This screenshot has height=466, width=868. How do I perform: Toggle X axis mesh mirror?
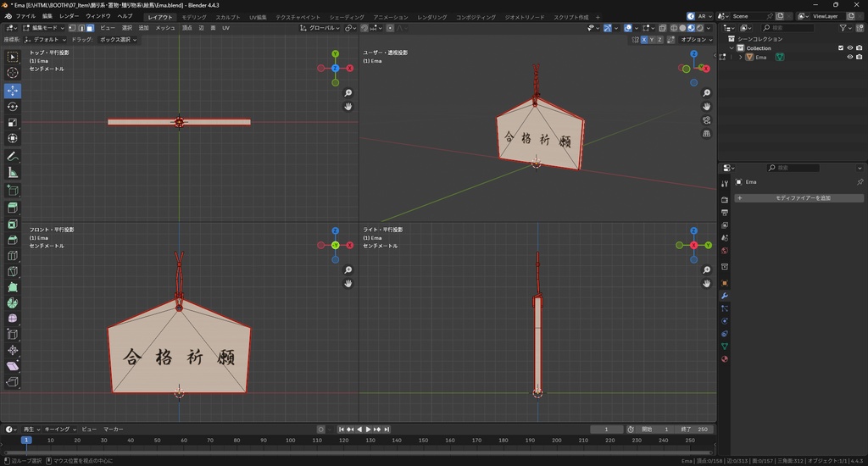coord(644,40)
